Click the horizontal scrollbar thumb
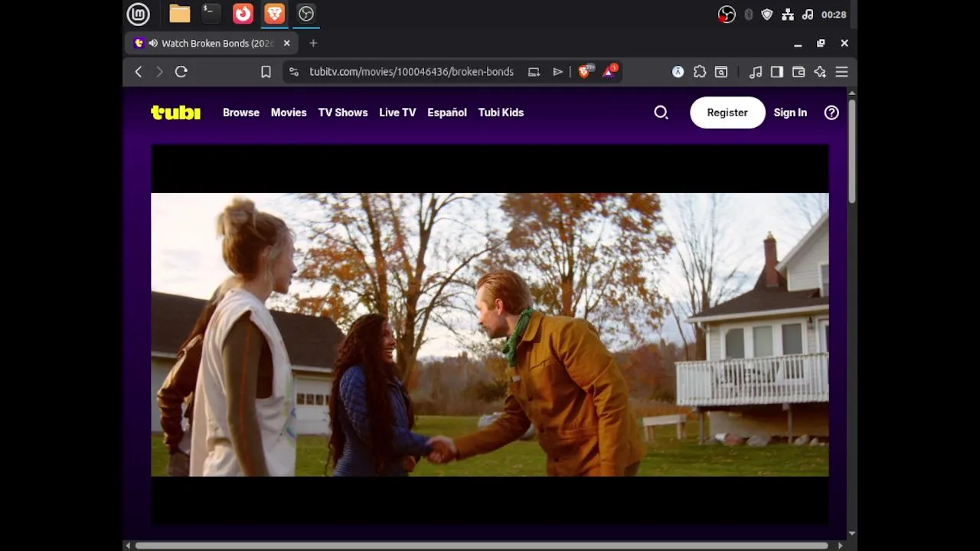The height and width of the screenshot is (551, 980). point(482,546)
